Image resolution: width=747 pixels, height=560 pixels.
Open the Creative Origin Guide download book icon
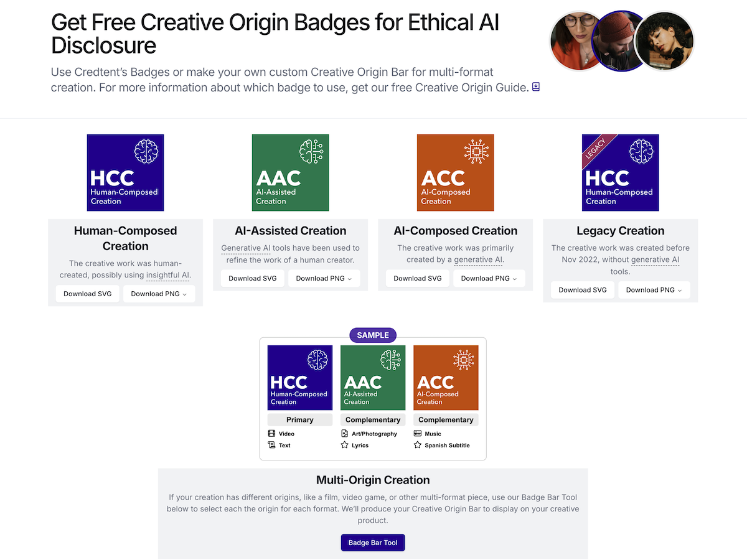click(536, 86)
